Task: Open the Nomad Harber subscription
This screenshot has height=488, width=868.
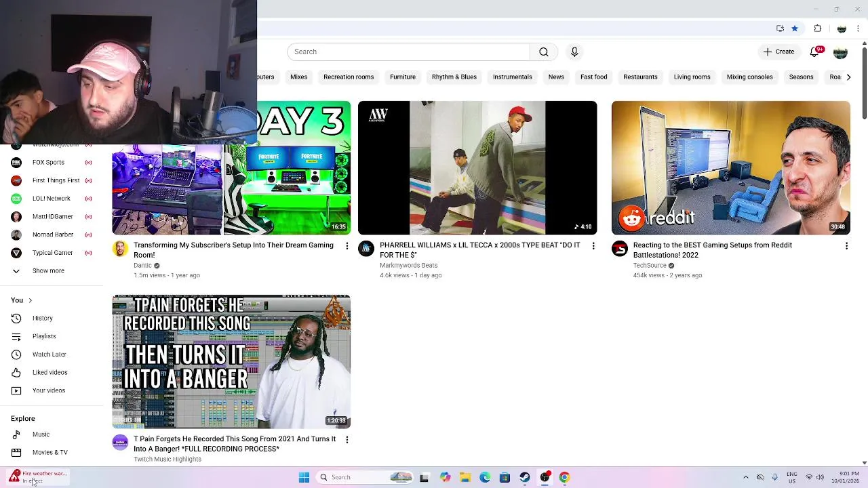Action: 52,235
